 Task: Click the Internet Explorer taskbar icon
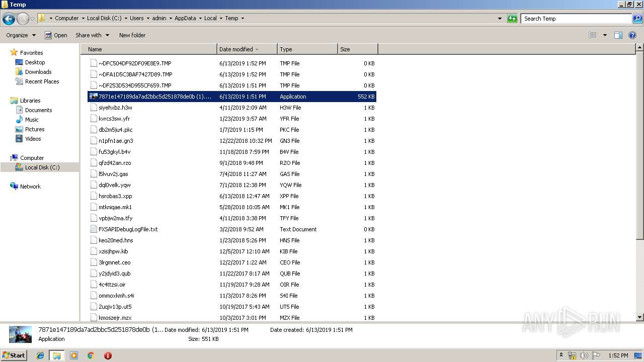[x=40, y=355]
